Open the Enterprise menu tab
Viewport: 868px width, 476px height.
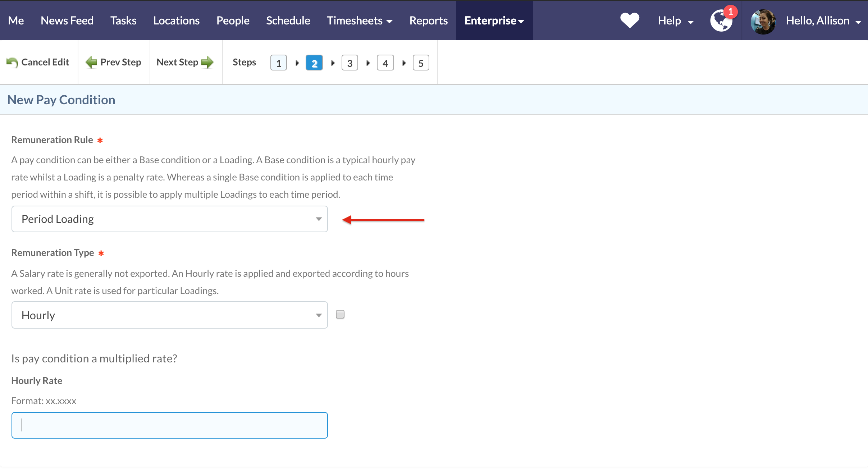[x=494, y=21]
